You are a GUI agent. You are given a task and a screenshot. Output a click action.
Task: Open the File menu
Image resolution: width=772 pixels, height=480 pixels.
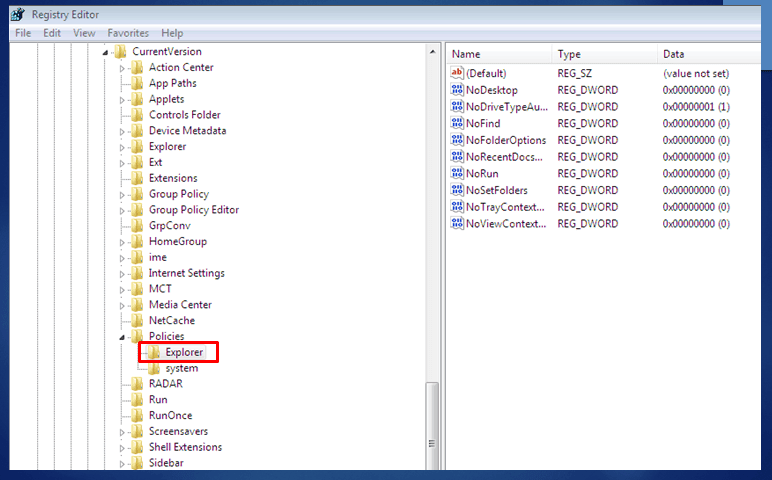click(23, 33)
